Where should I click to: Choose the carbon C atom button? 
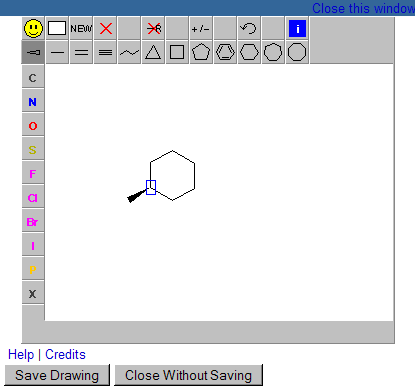[33, 77]
